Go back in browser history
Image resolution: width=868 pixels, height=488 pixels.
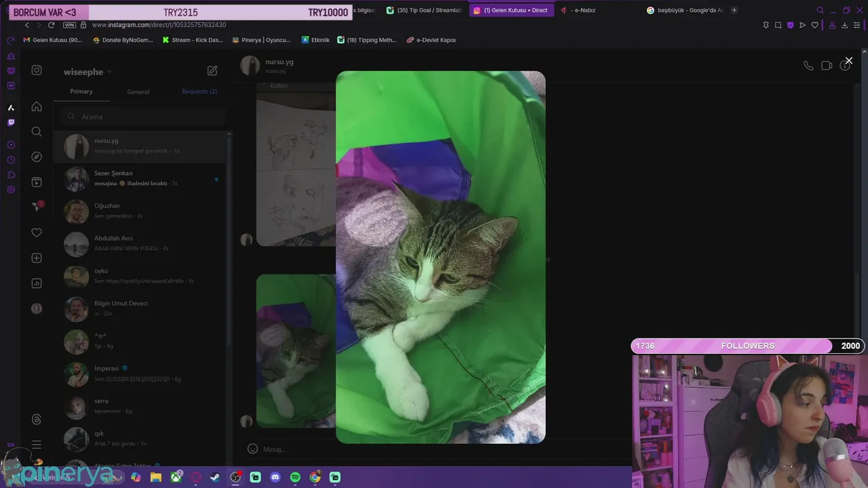coord(27,25)
